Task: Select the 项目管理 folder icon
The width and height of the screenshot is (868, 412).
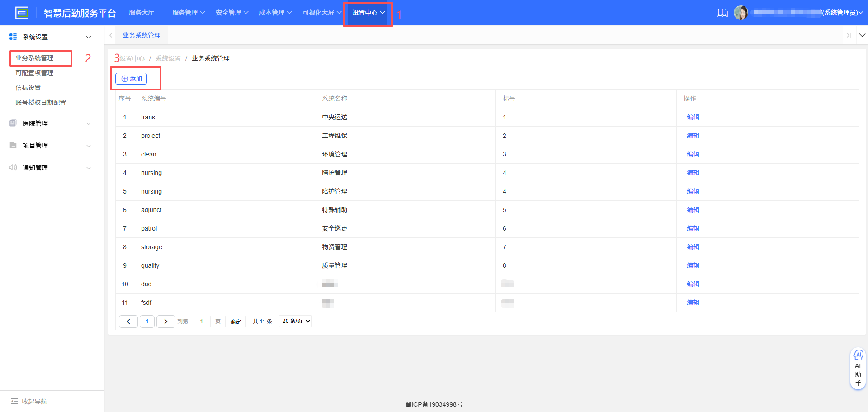Action: click(x=12, y=145)
